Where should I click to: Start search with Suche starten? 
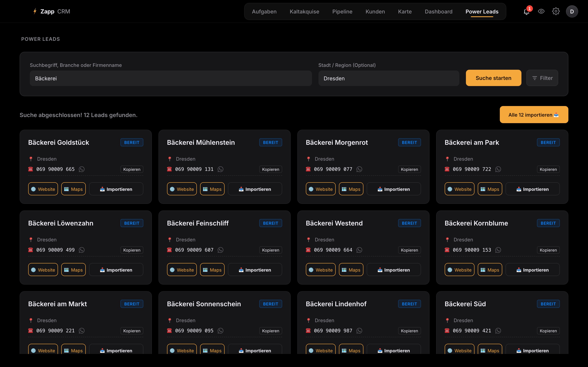493,78
